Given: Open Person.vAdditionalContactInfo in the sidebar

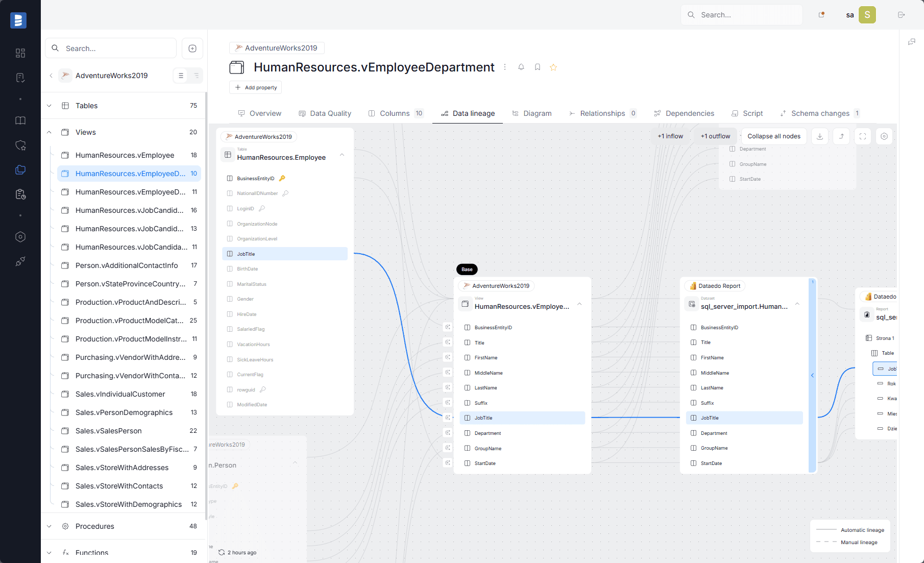Looking at the screenshot, I should [129, 265].
